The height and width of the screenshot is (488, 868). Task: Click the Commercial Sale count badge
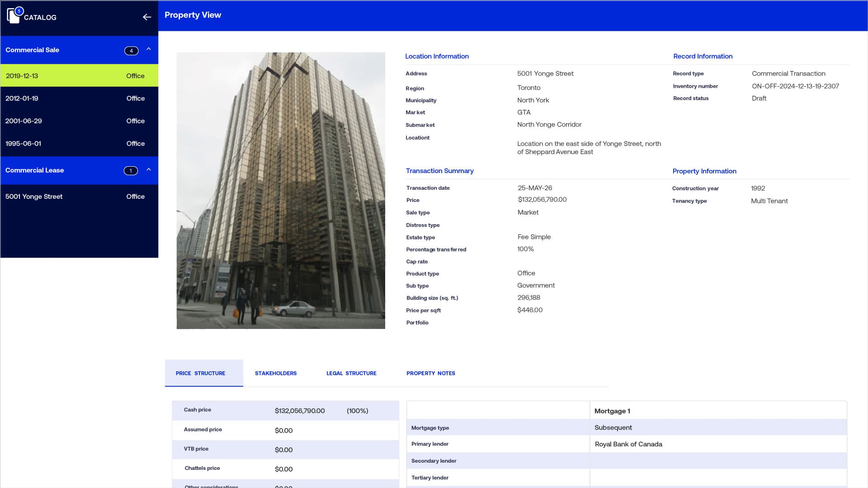click(x=131, y=51)
